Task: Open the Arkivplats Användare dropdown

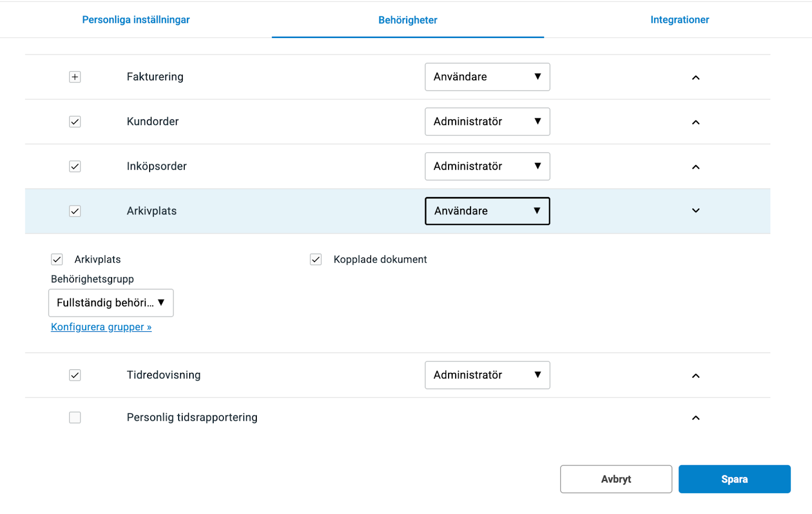Action: pos(487,211)
